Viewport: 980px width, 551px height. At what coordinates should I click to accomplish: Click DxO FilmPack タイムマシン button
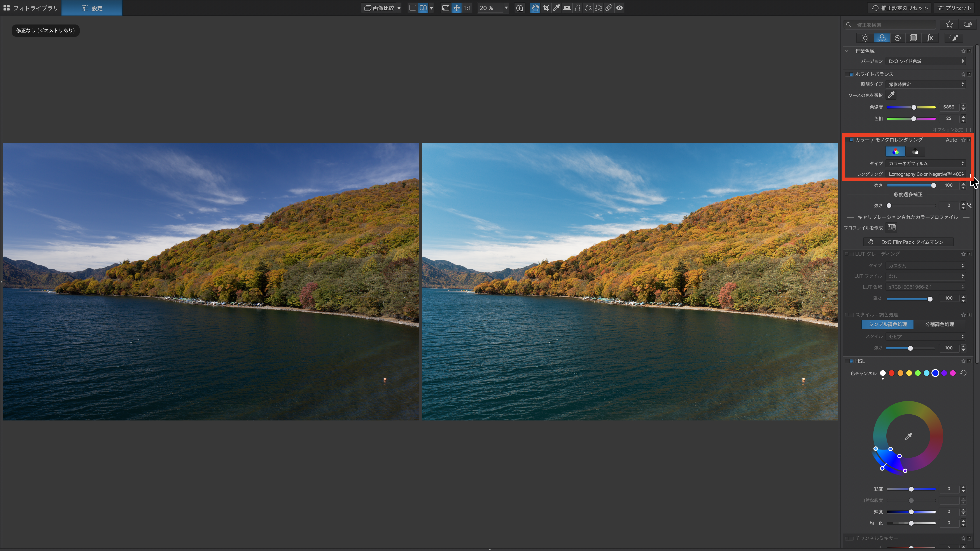coord(908,242)
